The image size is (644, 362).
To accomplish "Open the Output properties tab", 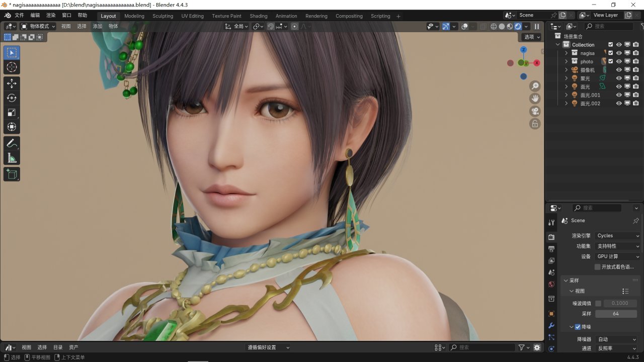I will (551, 249).
